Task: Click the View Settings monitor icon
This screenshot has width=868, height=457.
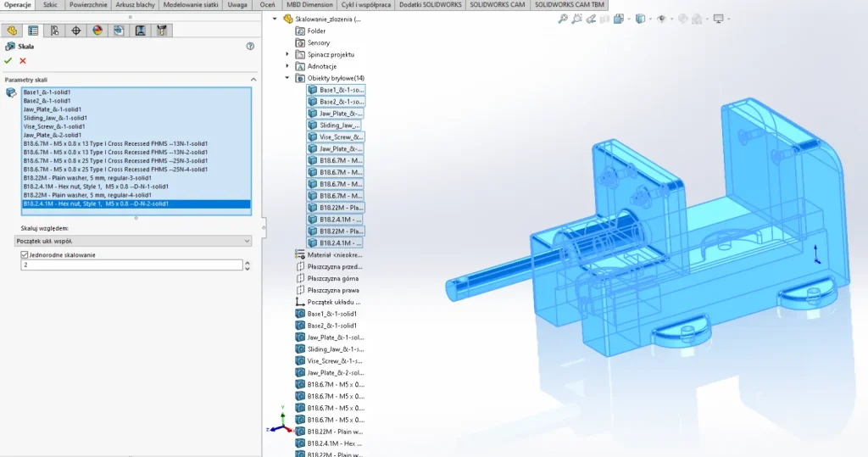Action: [719, 19]
